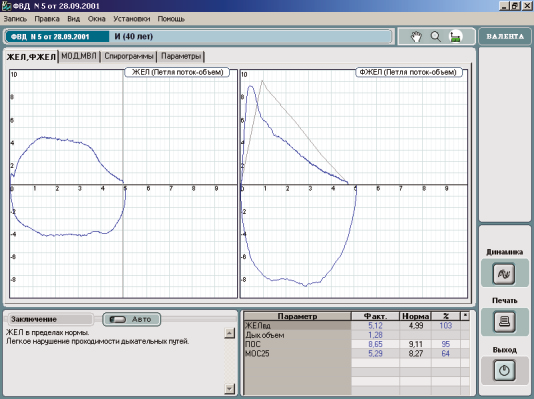Click the norm value 8,27 cell
This screenshot has width=534, height=399.
point(415,353)
